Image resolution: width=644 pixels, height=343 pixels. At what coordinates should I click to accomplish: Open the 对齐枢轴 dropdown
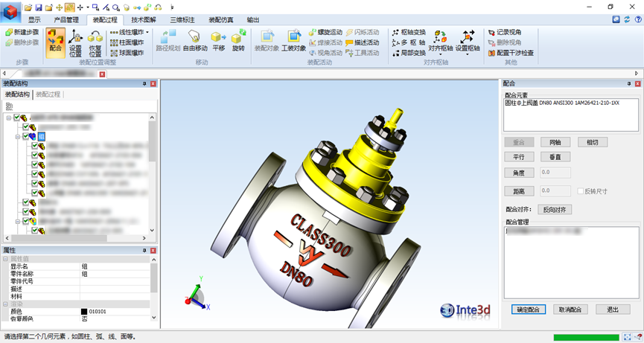click(440, 54)
